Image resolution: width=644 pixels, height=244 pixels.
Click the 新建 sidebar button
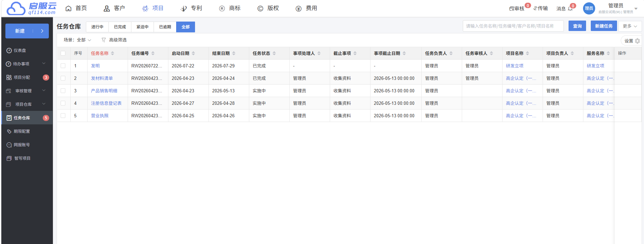click(x=27, y=31)
